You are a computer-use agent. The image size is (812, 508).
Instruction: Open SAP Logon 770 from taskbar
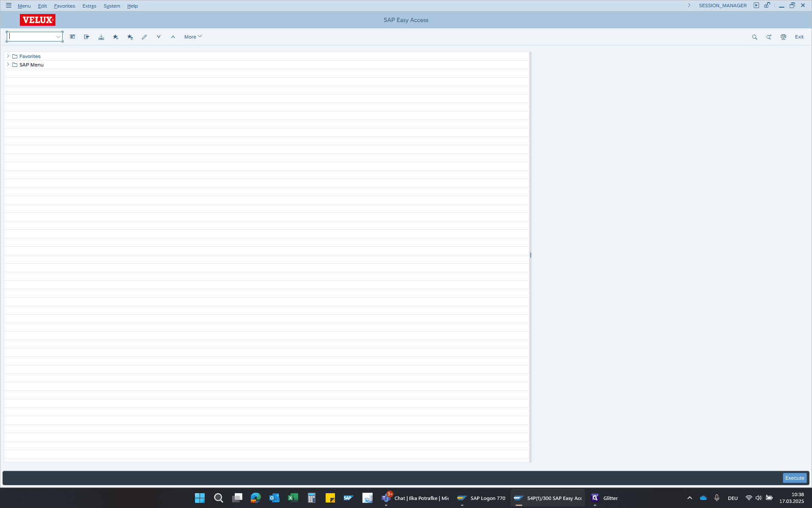pyautogui.click(x=482, y=498)
